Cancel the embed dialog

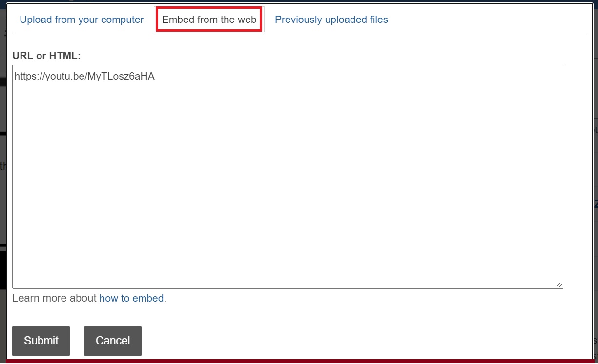[x=113, y=341]
